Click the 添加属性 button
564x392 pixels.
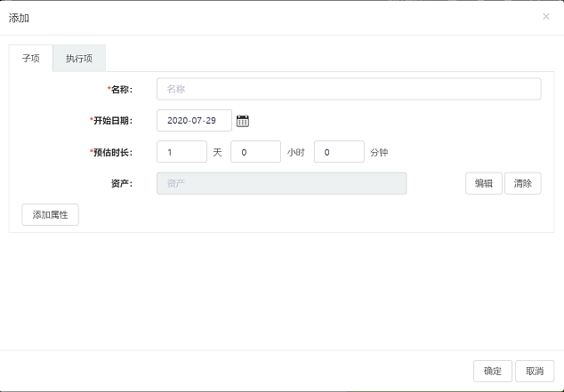[50, 215]
